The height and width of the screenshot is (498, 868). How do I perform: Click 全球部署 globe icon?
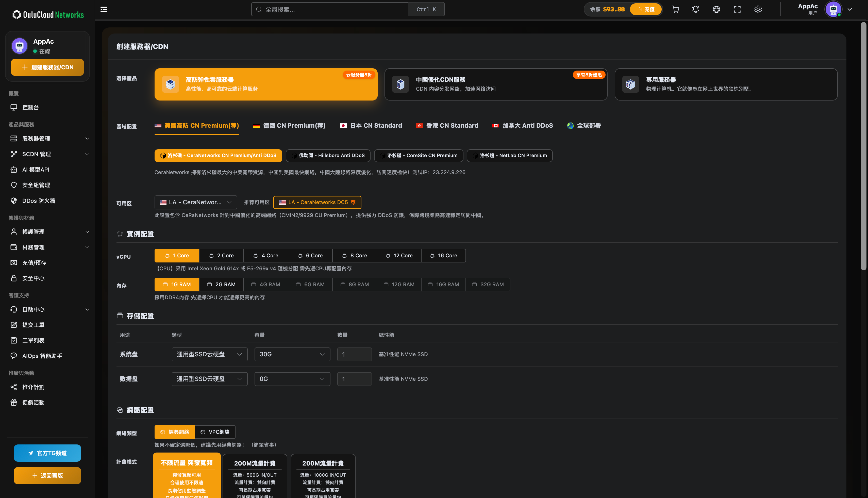tap(570, 126)
